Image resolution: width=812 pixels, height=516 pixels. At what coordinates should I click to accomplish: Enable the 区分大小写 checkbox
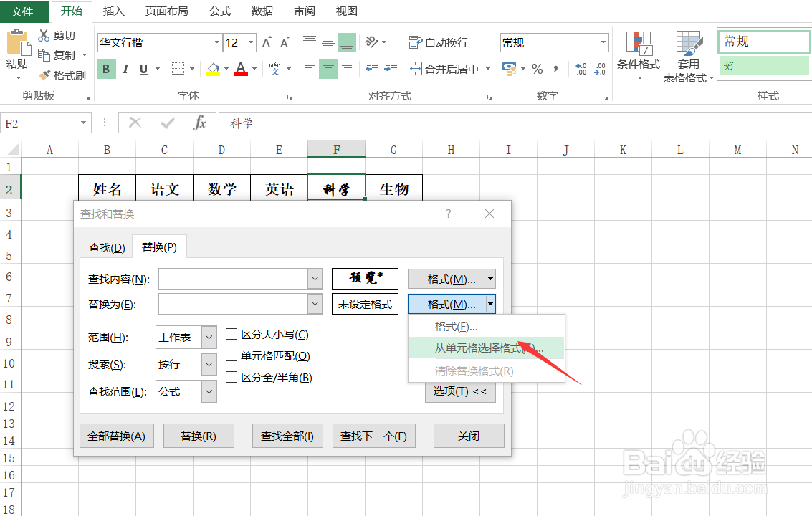coord(231,334)
